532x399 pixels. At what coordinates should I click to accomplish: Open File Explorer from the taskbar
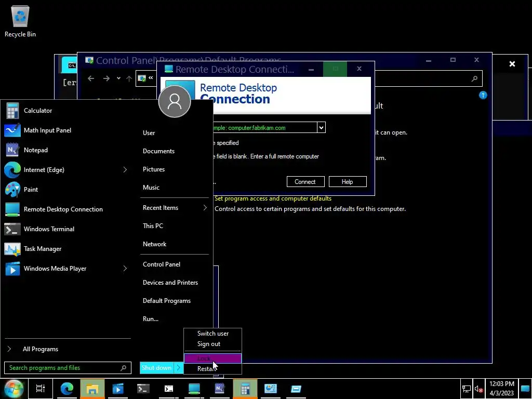point(92,389)
